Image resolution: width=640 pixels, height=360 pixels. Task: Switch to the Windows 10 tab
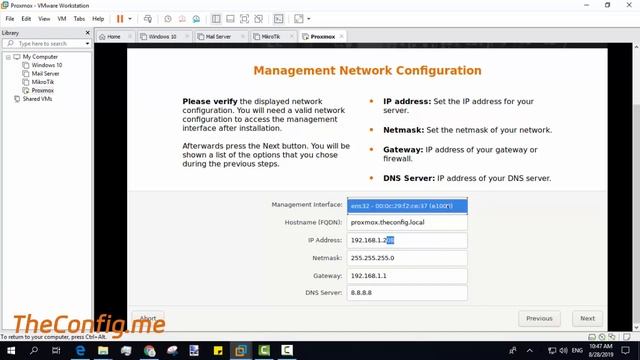point(162,36)
